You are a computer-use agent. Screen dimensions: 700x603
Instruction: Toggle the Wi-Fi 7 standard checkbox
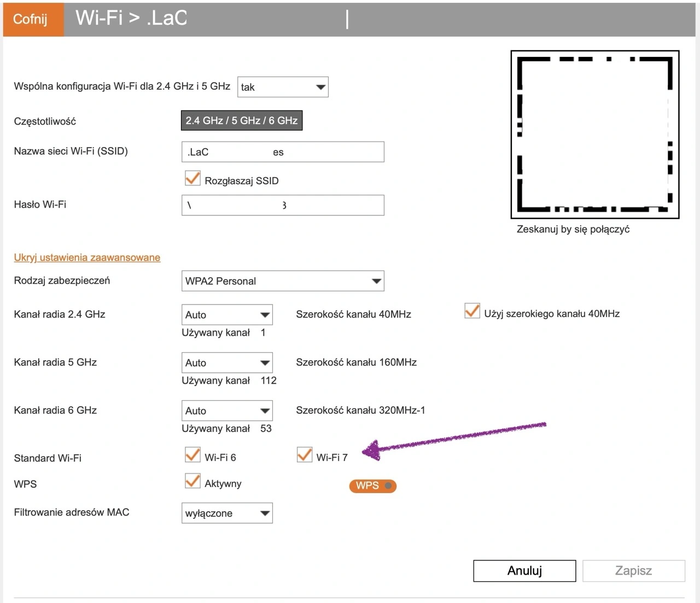(304, 455)
